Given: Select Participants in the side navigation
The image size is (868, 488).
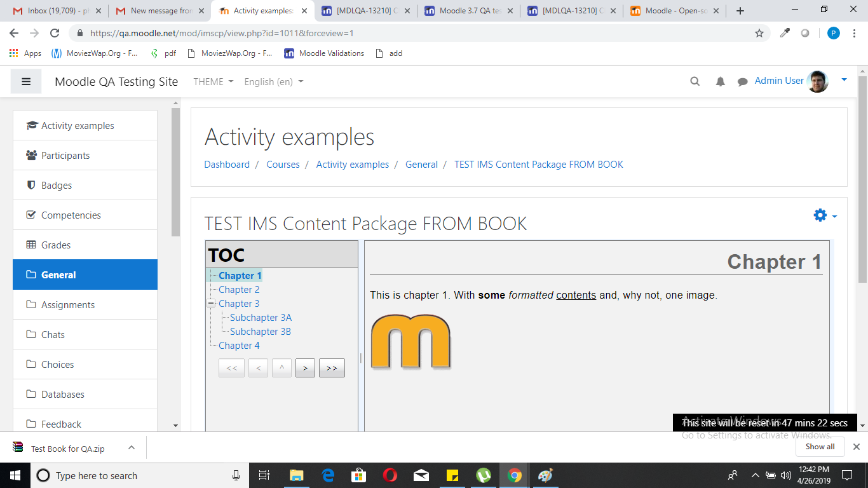Looking at the screenshot, I should (85, 155).
